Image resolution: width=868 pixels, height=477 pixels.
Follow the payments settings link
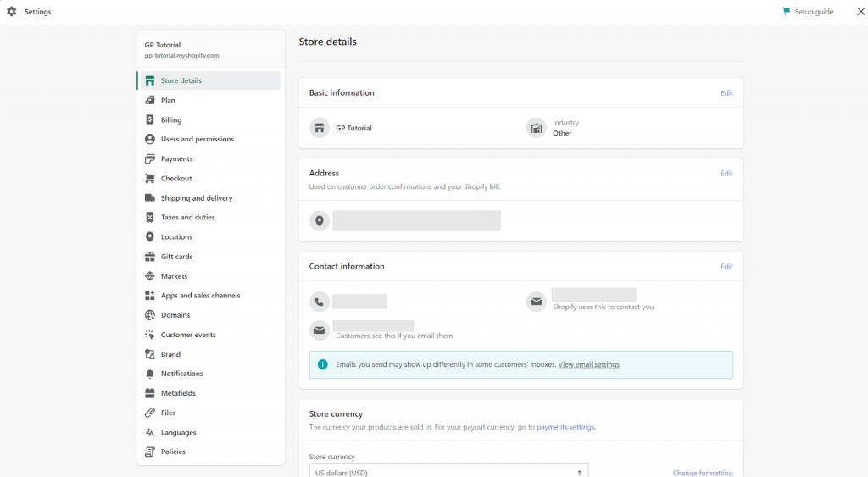click(x=565, y=427)
